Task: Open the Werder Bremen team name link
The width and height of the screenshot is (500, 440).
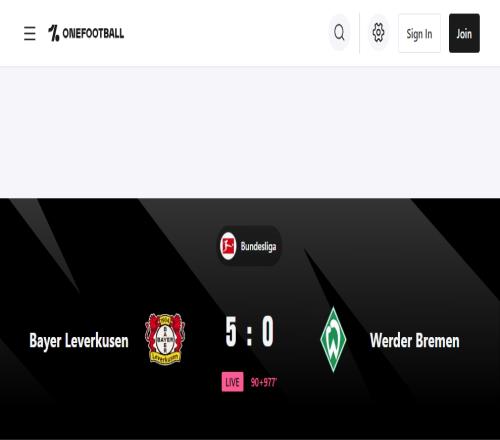Action: tap(415, 341)
